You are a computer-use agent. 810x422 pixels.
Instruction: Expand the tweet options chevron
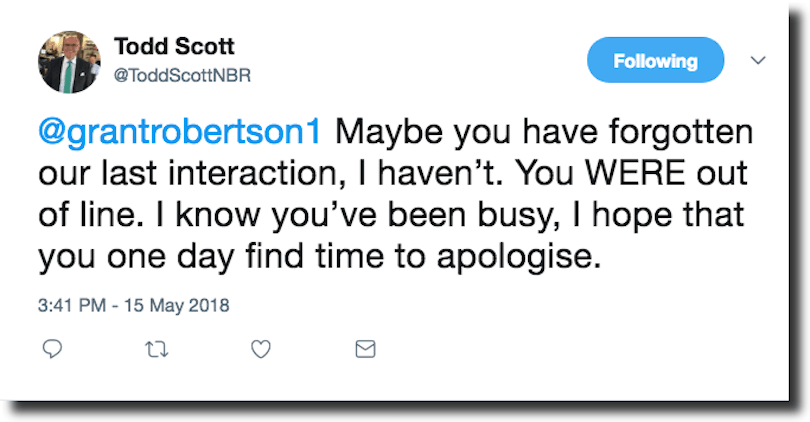point(758,60)
